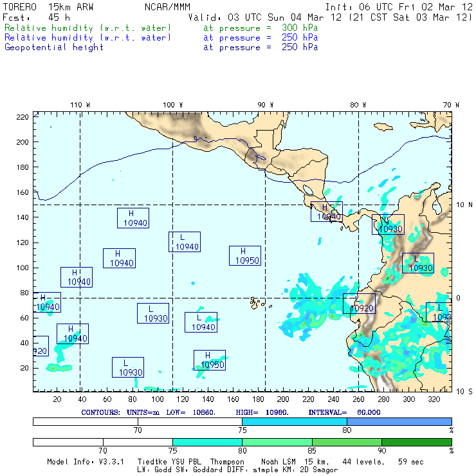Screen dimensions: 476x476
Task: Click the light green 80–85% swatch in lower bar
Action: (277, 443)
